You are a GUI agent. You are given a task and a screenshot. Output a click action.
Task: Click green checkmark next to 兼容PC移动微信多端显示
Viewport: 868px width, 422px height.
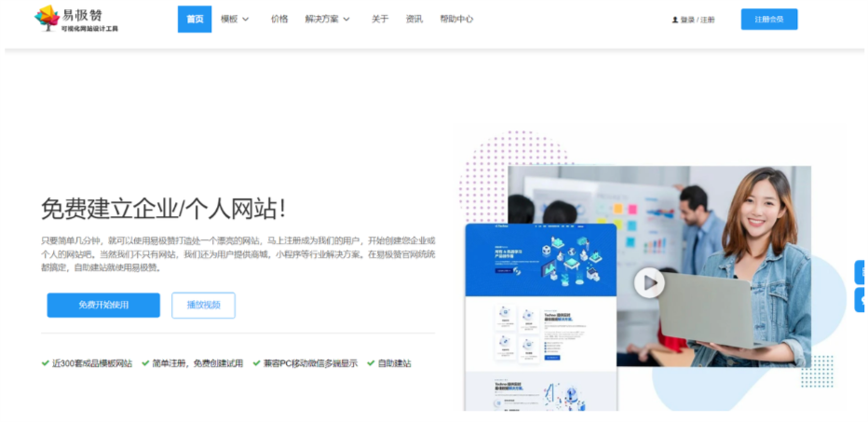256,363
